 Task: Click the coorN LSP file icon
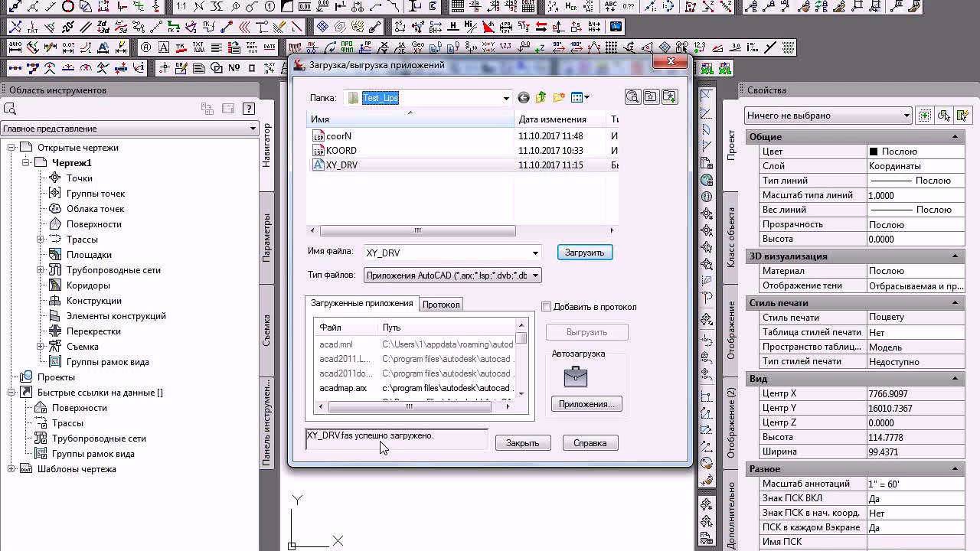tap(318, 136)
